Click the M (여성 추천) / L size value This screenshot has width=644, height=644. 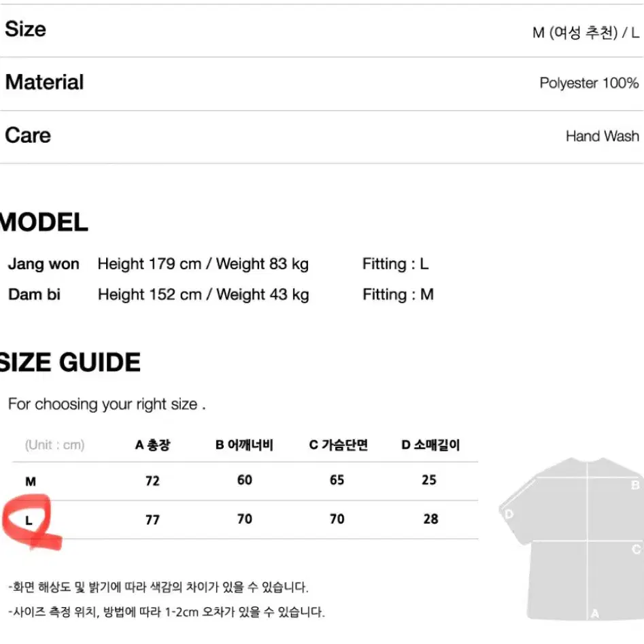(x=586, y=32)
